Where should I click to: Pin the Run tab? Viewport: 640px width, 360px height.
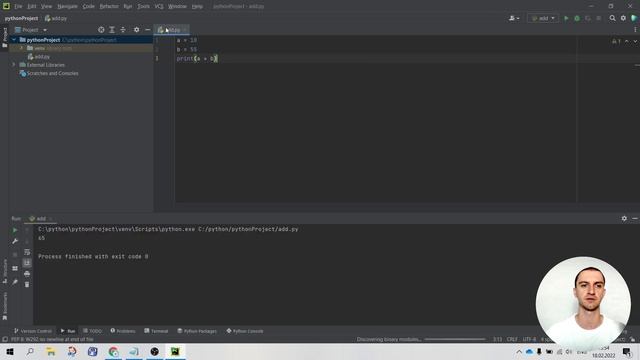15,282
